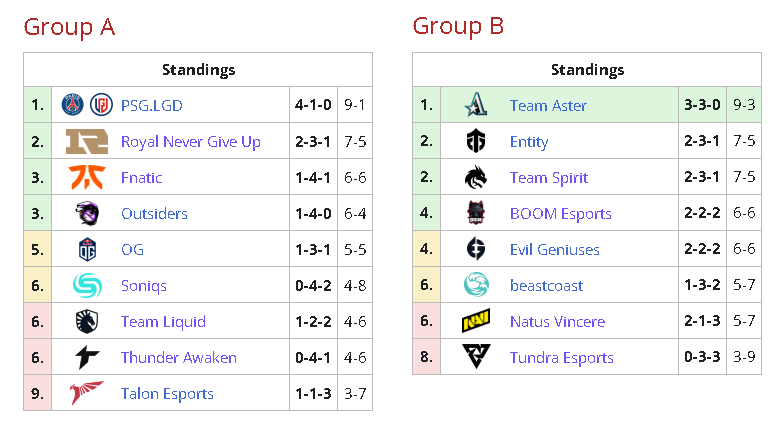Open the Royal Never Give Up link

coord(190,141)
